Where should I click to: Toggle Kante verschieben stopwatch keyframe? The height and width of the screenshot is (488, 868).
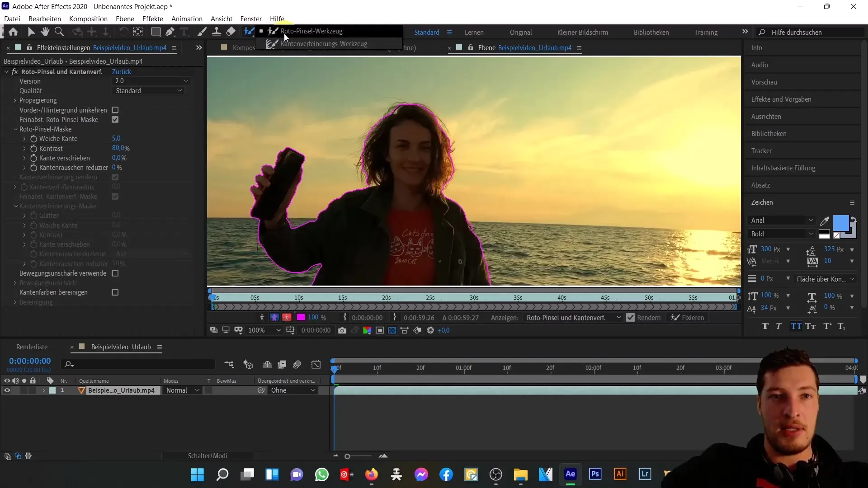(x=33, y=158)
